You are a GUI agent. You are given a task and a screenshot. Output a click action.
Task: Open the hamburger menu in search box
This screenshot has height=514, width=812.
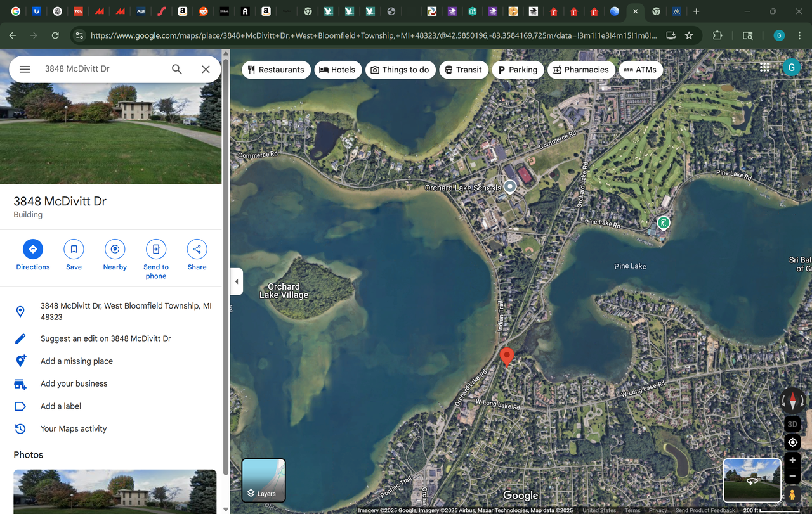(25, 69)
